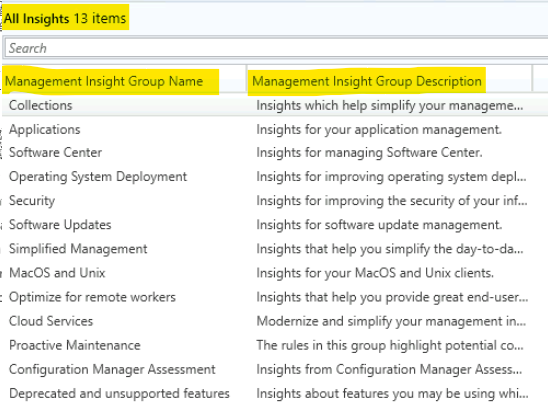Screen dimensions: 548x412
Task: Select Optimize for remote workers group
Action: click(x=92, y=297)
